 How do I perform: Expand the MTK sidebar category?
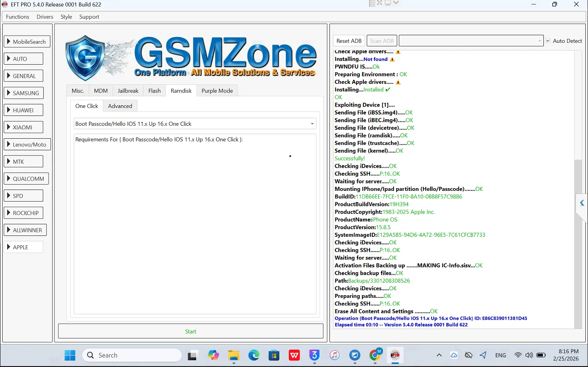click(24, 161)
